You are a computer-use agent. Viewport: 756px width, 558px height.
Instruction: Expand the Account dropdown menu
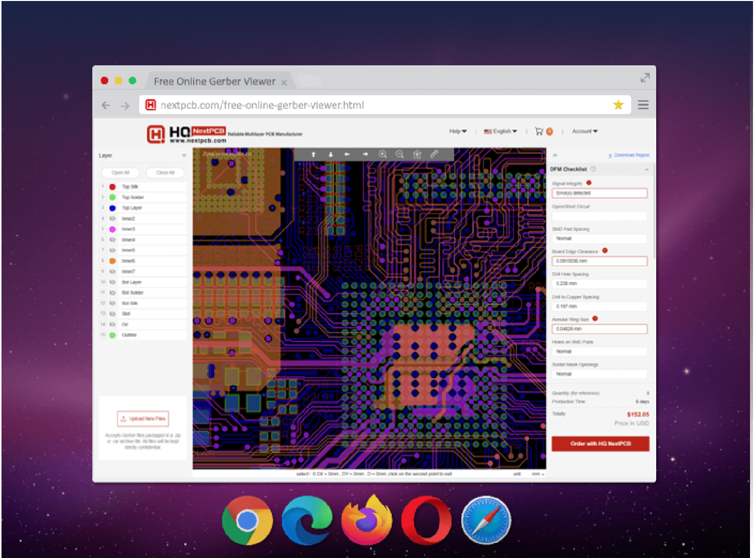584,131
